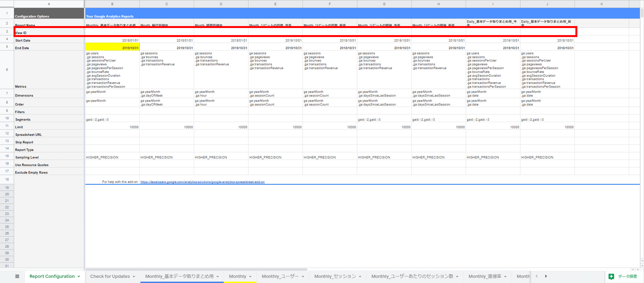Click the データ探索 explore icon
Viewport: 644px width, 283px height.
pos(611,276)
